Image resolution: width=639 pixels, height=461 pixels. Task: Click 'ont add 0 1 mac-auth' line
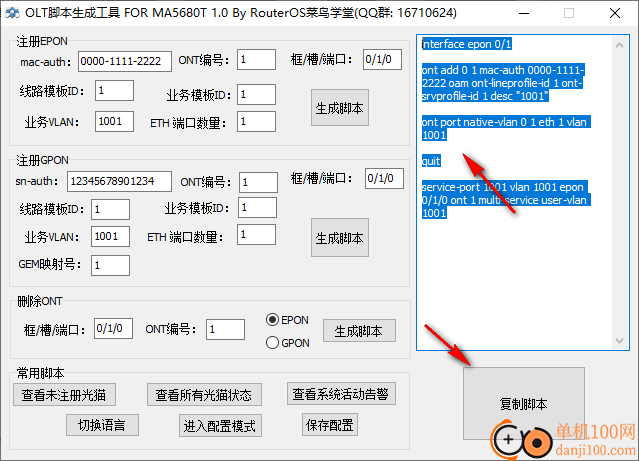pos(503,83)
